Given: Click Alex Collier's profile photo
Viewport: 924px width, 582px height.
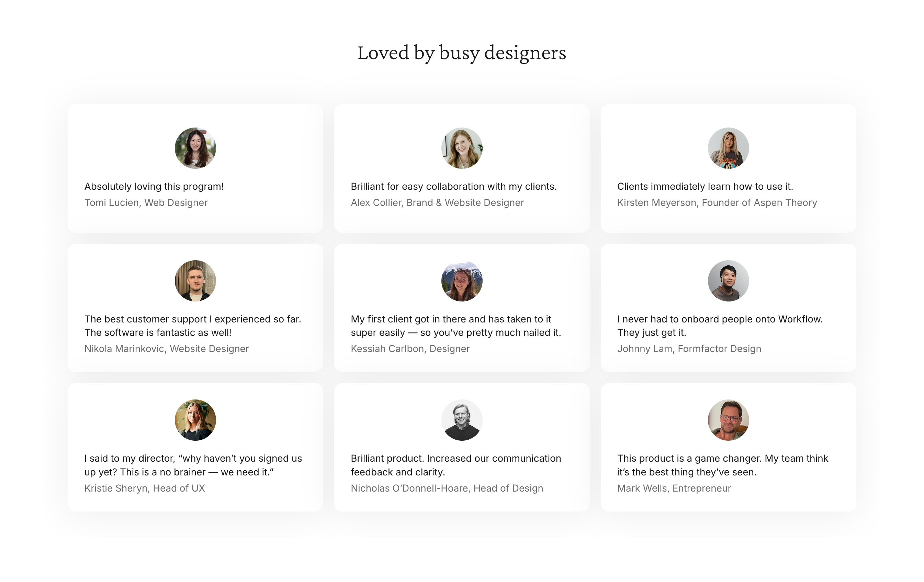Looking at the screenshot, I should click(x=462, y=149).
